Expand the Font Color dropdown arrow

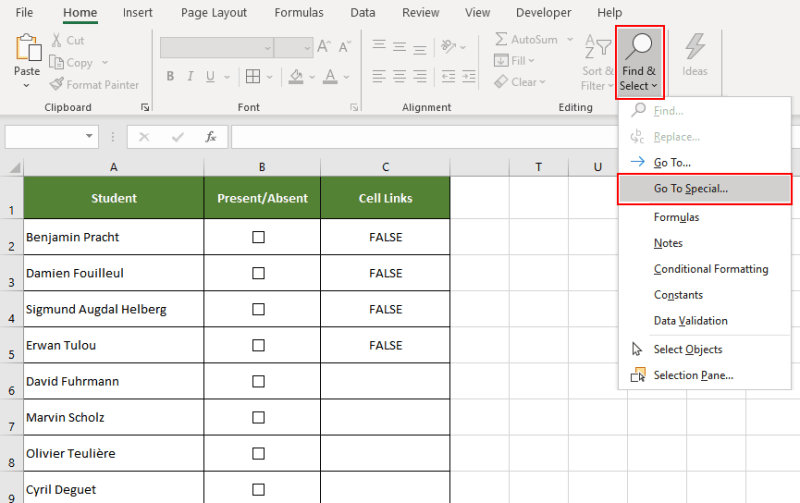click(x=346, y=77)
